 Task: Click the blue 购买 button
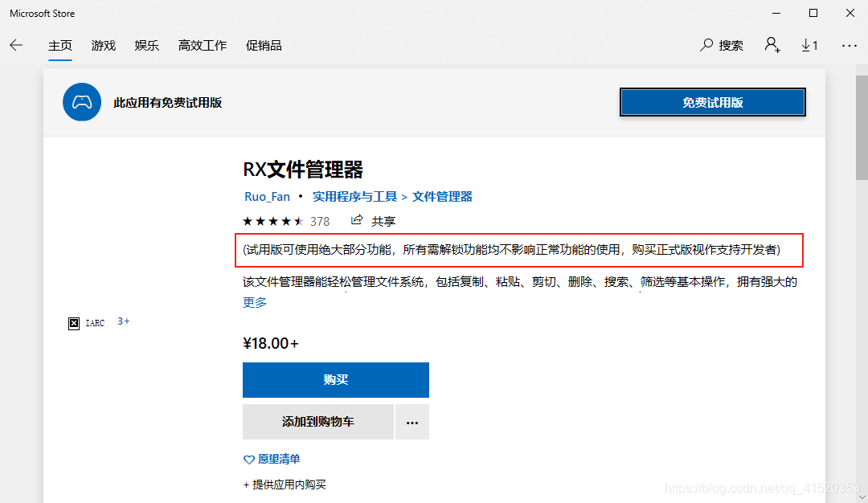[x=335, y=379]
